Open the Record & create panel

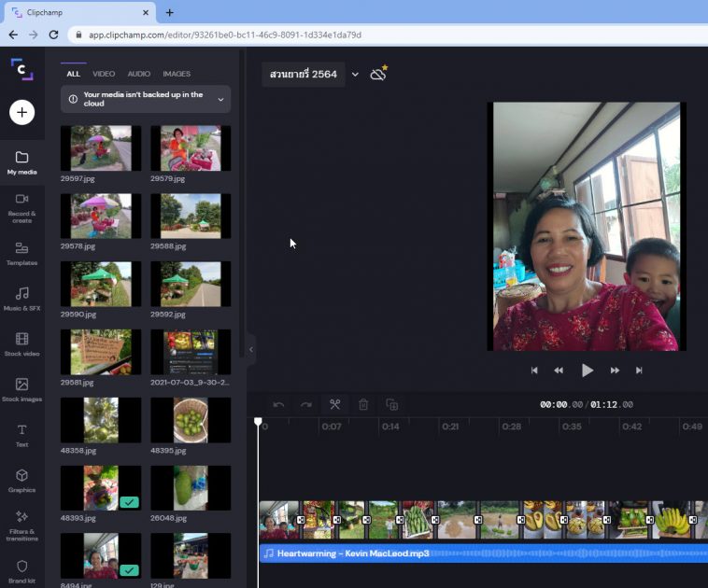[21, 207]
